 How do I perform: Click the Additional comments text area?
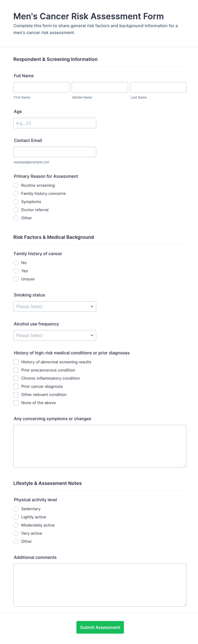coord(100,585)
